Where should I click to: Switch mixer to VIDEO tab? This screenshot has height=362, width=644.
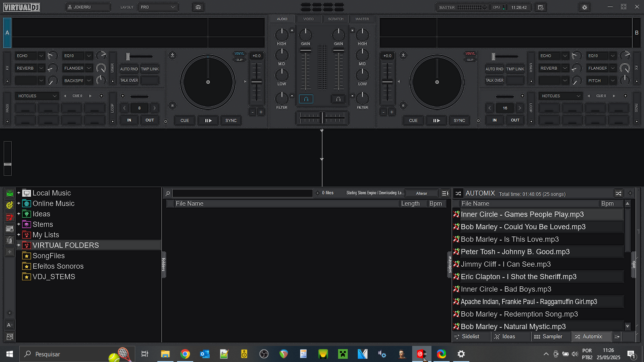(308, 19)
